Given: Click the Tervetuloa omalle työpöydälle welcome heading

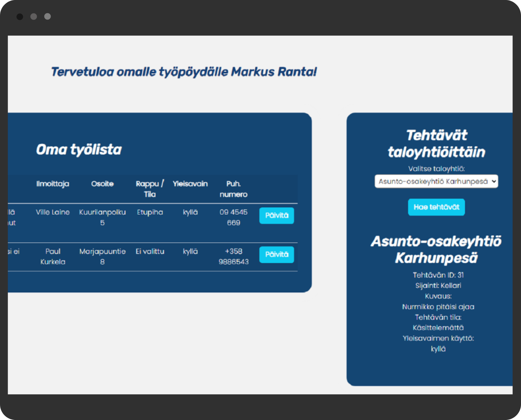Looking at the screenshot, I should 184,72.
